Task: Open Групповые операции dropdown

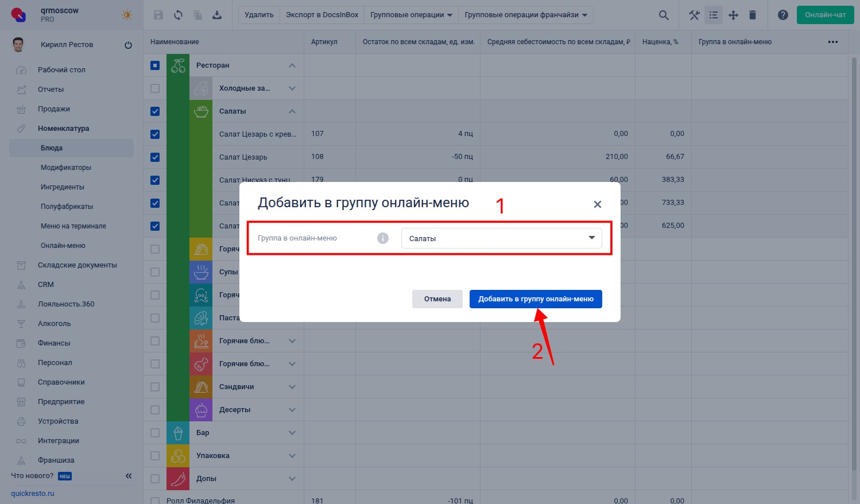Action: 411,15
